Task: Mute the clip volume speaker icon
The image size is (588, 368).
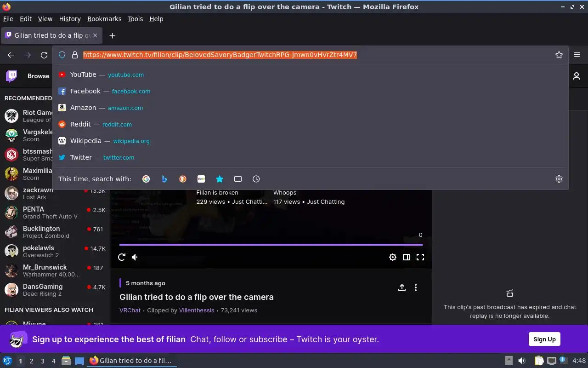Action: (x=135, y=257)
